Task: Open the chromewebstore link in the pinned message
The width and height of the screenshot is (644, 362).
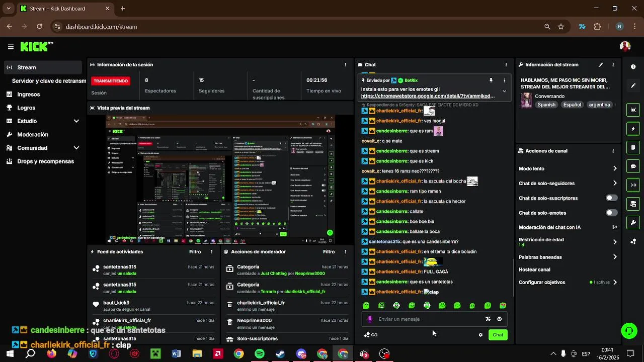Action: pyautogui.click(x=428, y=96)
